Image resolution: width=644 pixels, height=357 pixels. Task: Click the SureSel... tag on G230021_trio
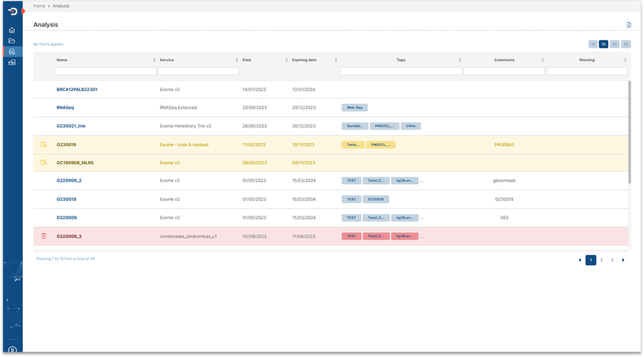(355, 126)
